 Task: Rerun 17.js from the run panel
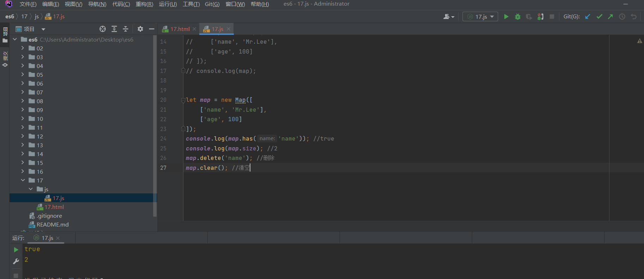click(16, 249)
